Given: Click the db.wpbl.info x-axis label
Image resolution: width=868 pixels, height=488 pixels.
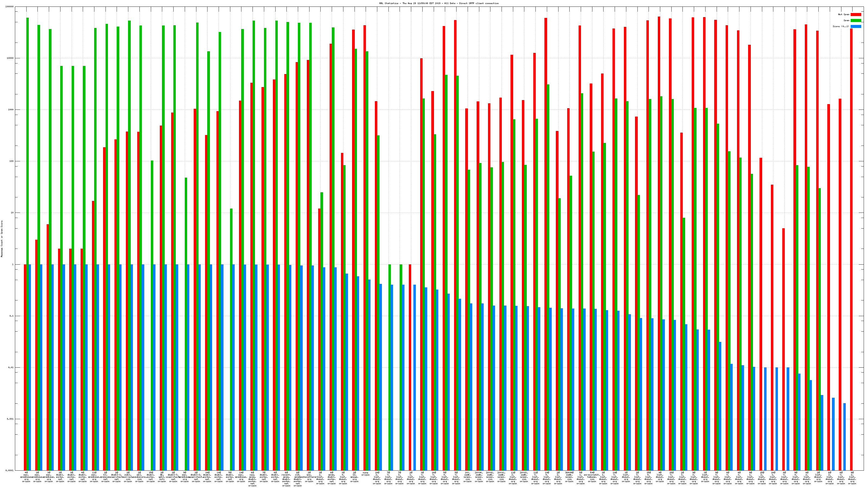Looking at the screenshot, I should coord(162,477).
